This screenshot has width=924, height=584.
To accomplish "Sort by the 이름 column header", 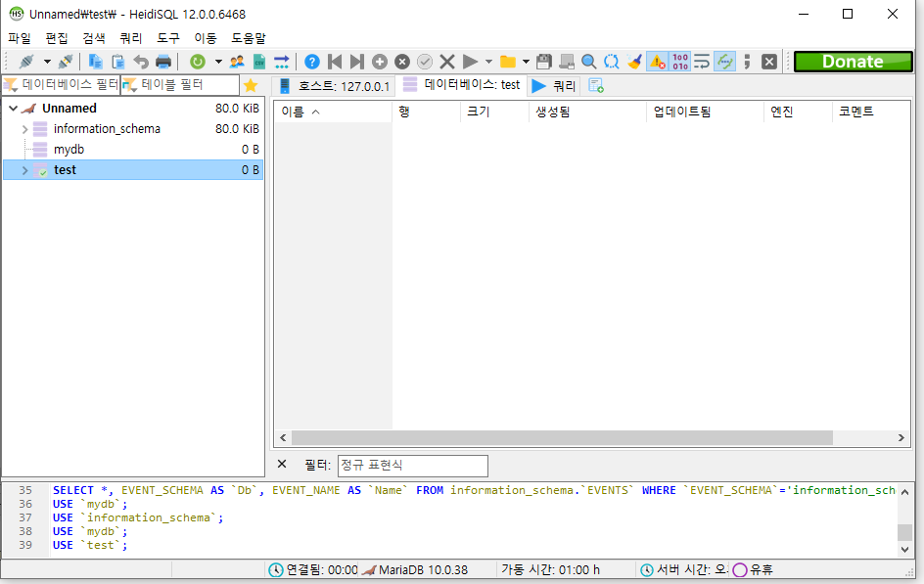I will [x=333, y=112].
